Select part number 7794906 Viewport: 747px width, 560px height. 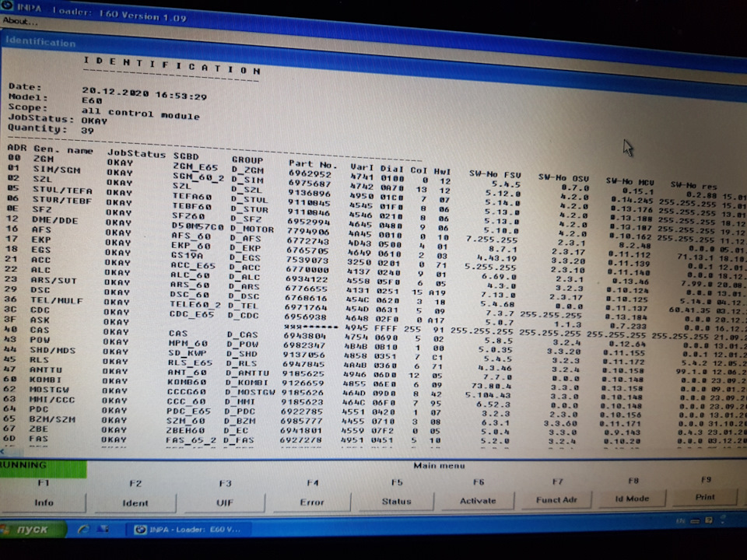point(307,231)
